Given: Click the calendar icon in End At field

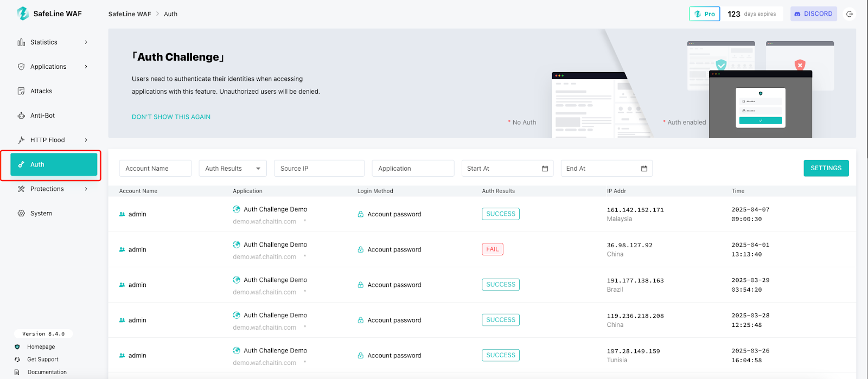Looking at the screenshot, I should 644,169.
